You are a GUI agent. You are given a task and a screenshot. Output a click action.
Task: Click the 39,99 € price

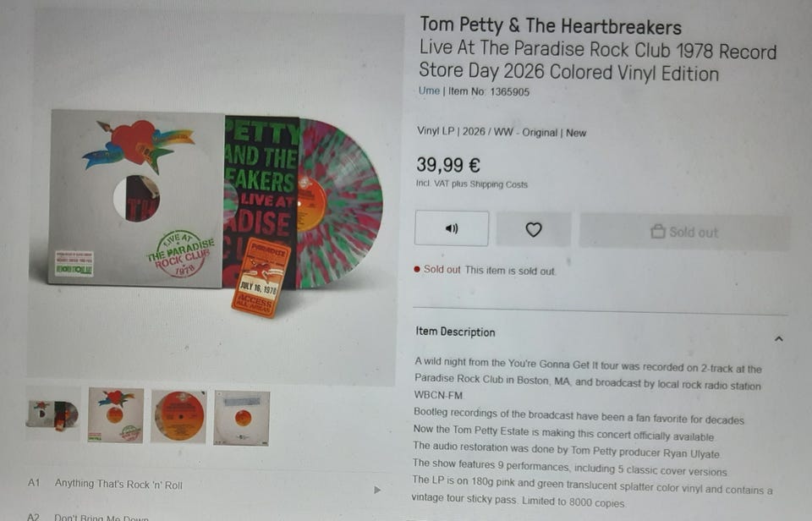pyautogui.click(x=448, y=165)
